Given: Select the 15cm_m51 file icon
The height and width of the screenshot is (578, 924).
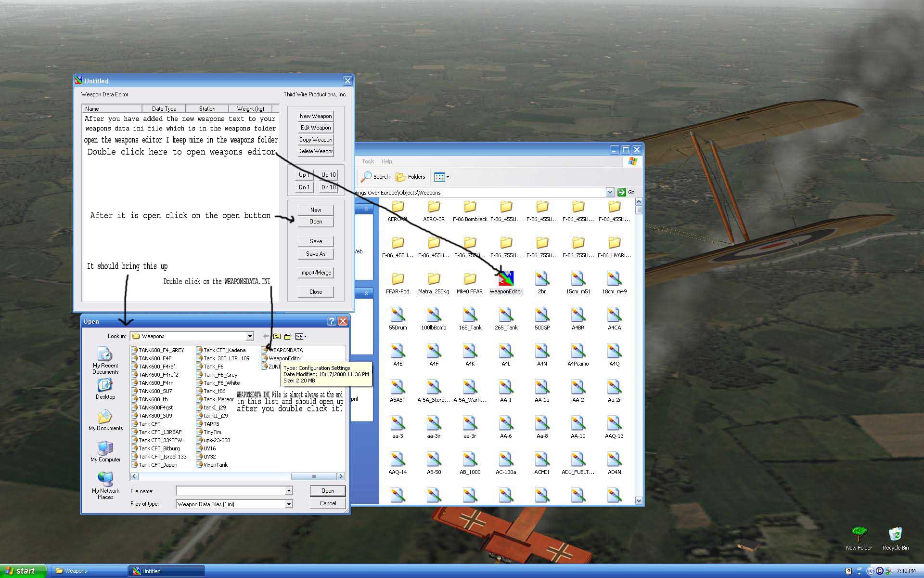Looking at the screenshot, I should [x=578, y=282].
